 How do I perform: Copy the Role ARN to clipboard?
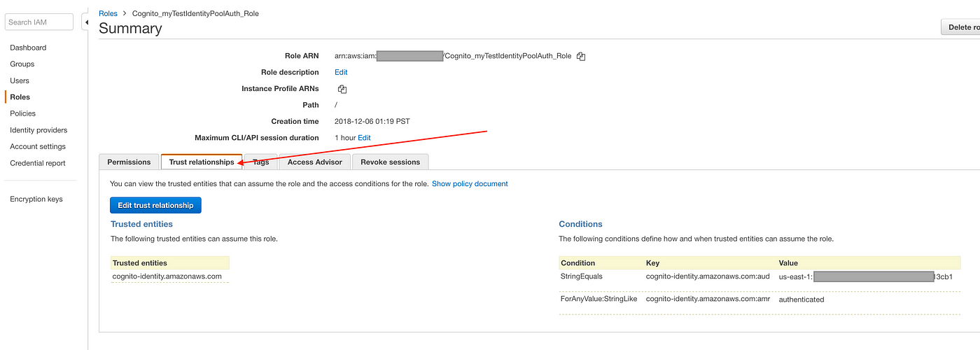pyautogui.click(x=581, y=56)
